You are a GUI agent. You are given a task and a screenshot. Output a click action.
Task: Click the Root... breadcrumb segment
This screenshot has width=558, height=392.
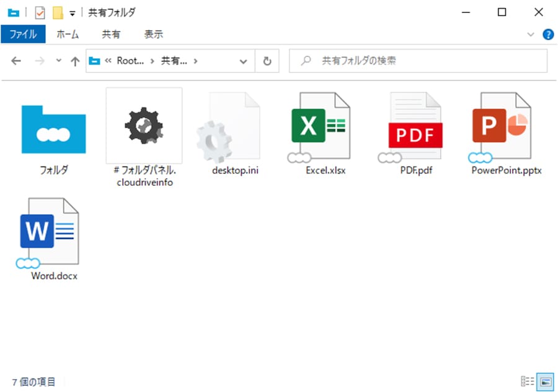pyautogui.click(x=130, y=61)
